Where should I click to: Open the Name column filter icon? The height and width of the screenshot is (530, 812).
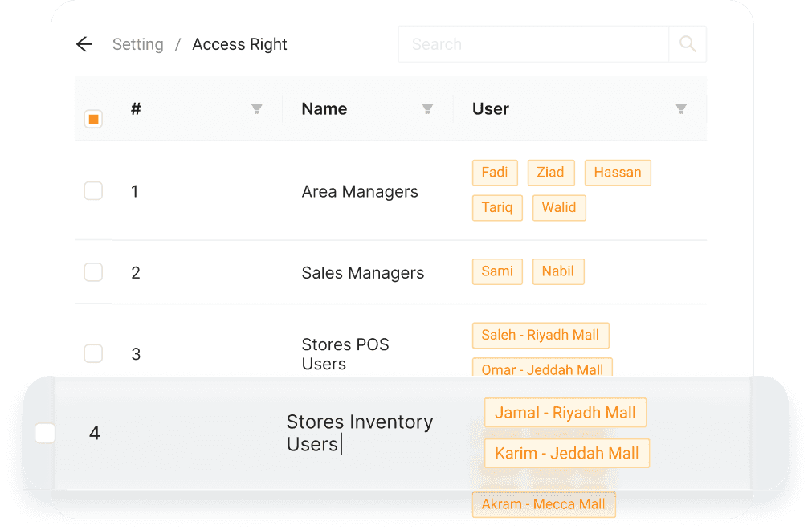click(427, 108)
